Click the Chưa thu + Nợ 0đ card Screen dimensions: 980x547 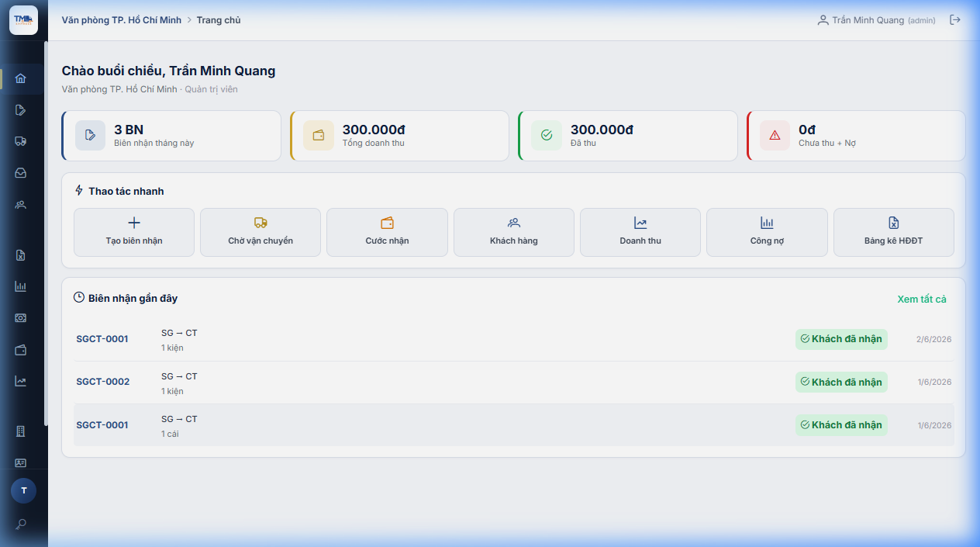(856, 136)
